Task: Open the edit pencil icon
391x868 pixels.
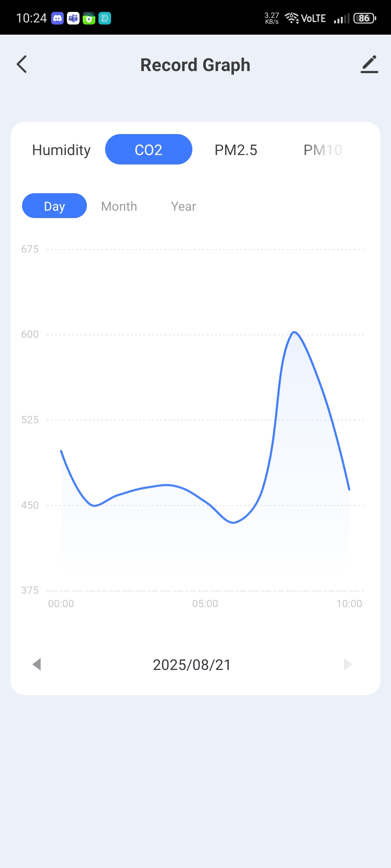Action: (369, 64)
